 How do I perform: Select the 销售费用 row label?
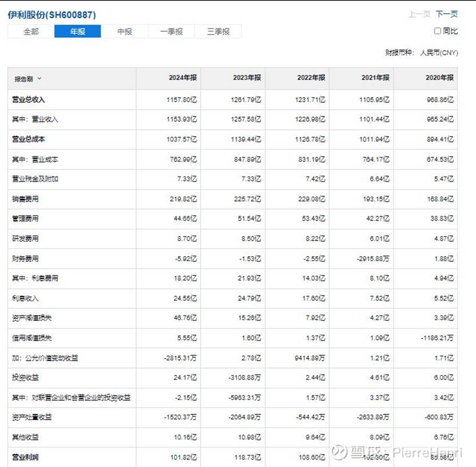pyautogui.click(x=25, y=199)
